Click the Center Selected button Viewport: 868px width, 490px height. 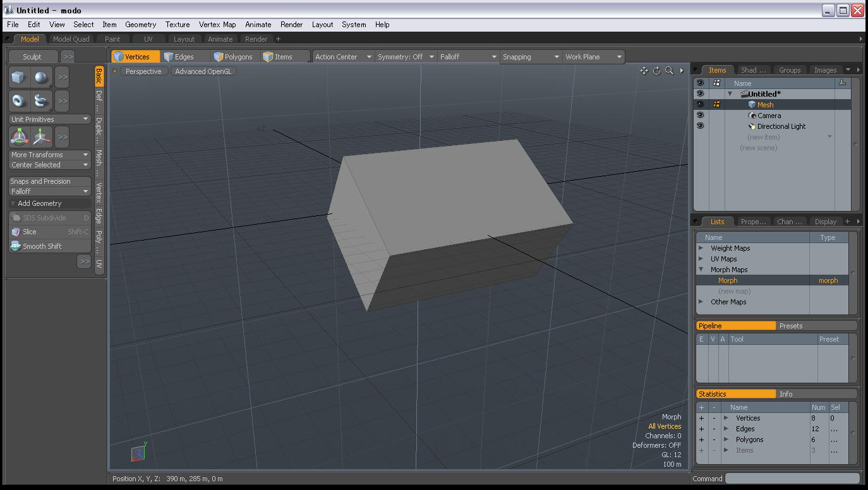point(49,165)
